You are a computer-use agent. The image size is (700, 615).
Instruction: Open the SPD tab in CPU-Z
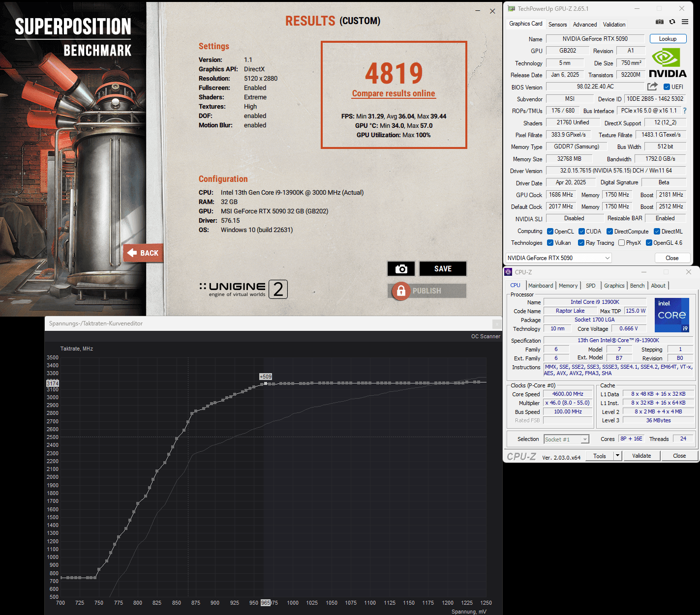pyautogui.click(x=590, y=286)
